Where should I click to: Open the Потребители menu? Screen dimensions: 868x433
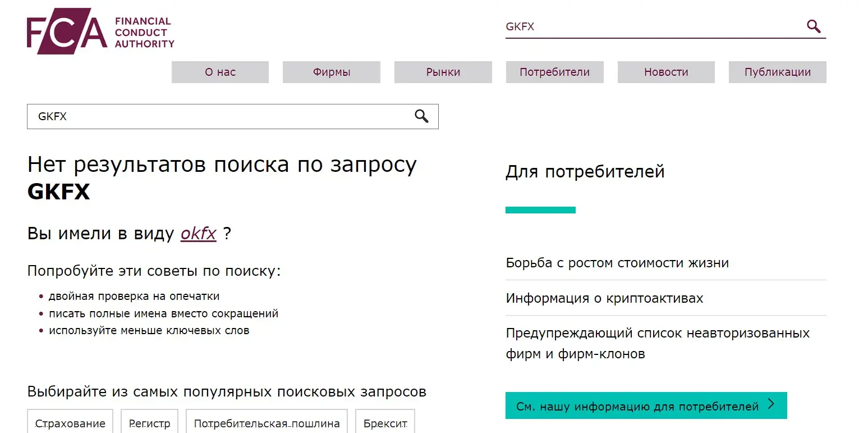coord(554,72)
